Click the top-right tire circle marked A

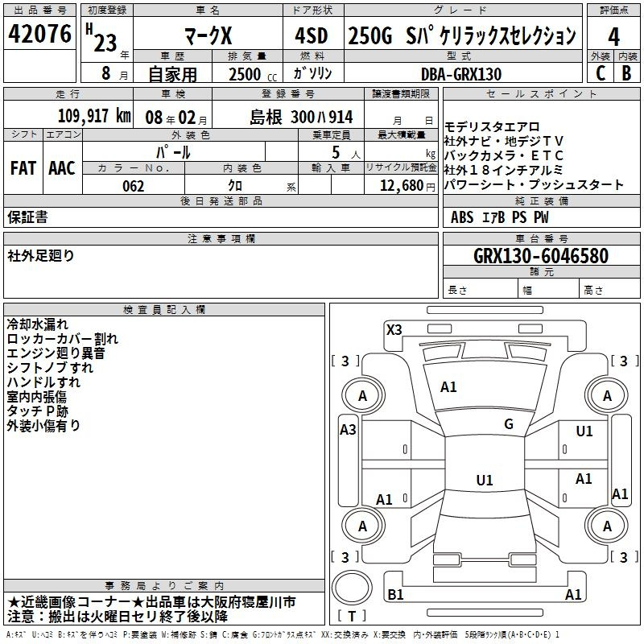coord(607,395)
